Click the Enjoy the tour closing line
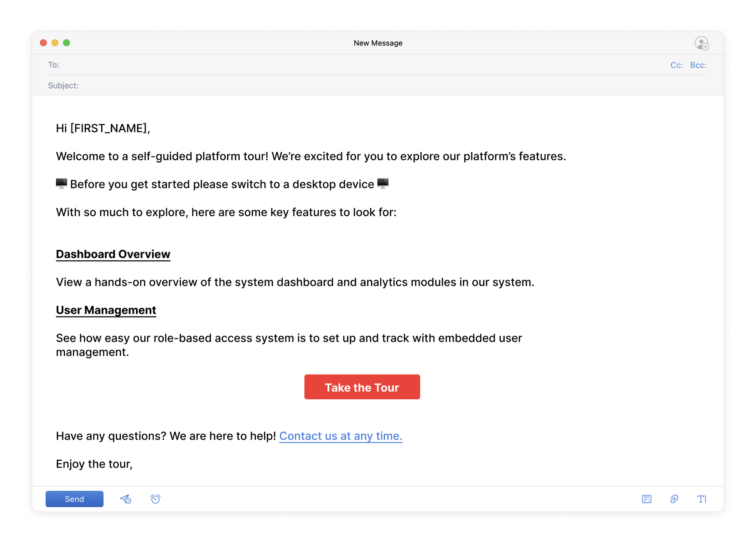 [94, 464]
